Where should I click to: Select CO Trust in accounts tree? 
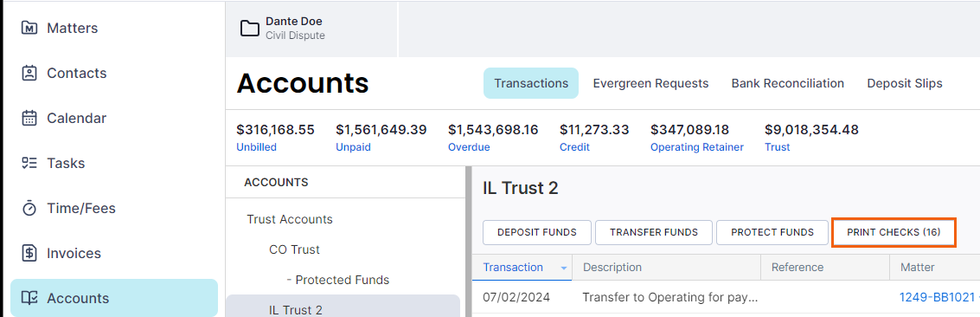point(294,249)
